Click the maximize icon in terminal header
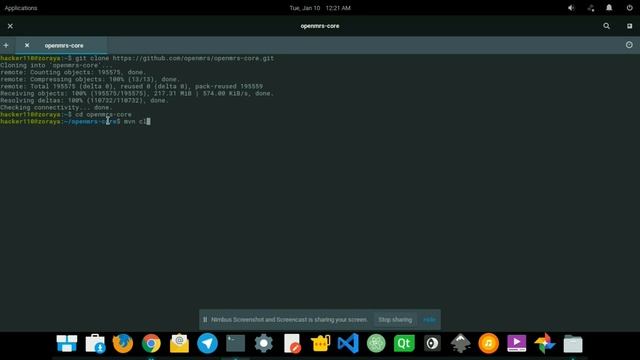 (x=629, y=26)
